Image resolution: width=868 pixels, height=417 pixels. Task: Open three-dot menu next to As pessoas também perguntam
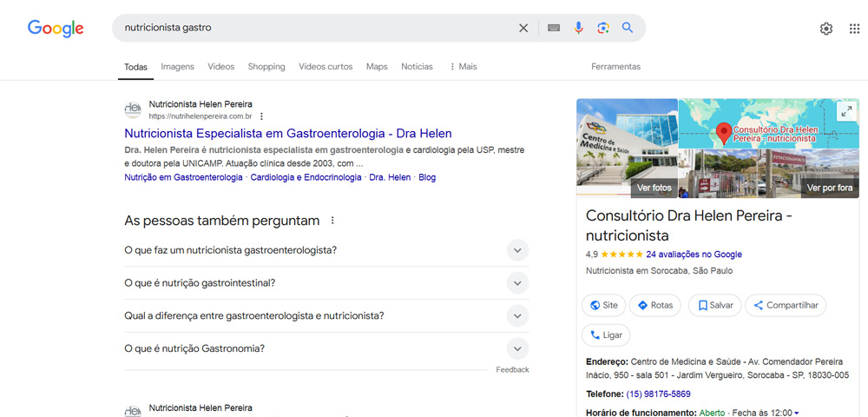tap(332, 221)
